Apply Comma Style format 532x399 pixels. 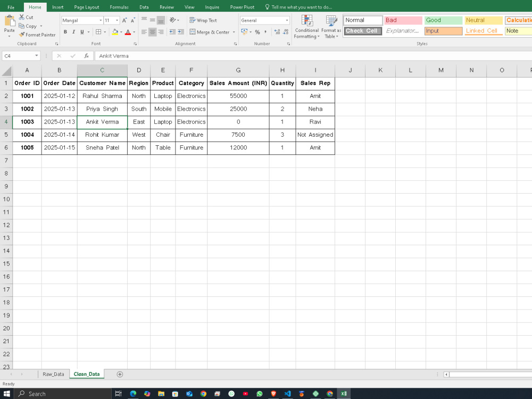[x=265, y=32]
